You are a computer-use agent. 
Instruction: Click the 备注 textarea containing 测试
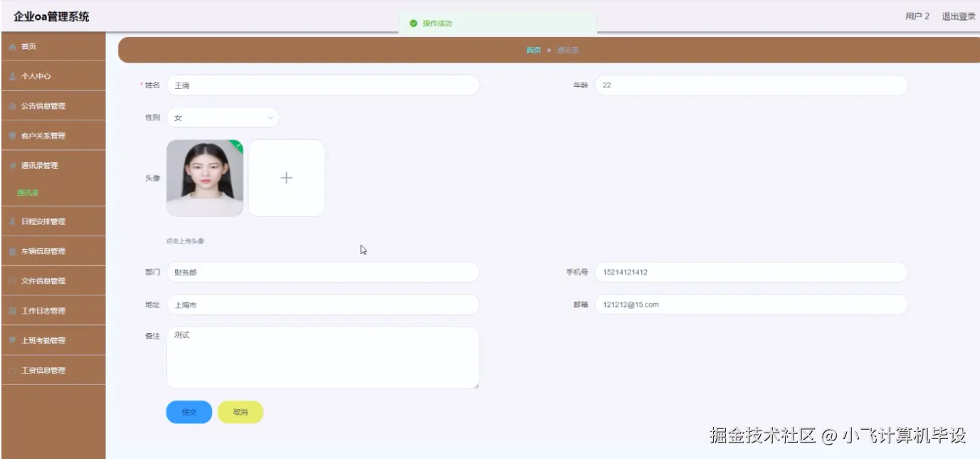point(323,358)
